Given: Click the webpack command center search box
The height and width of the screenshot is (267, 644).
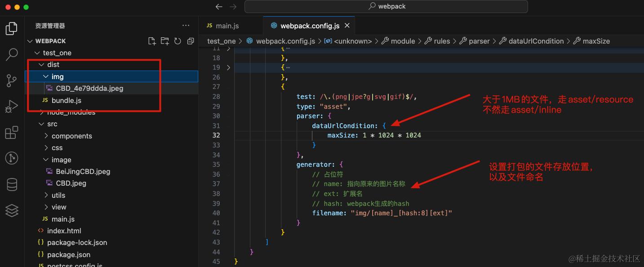Looking at the screenshot, I should coord(386,7).
